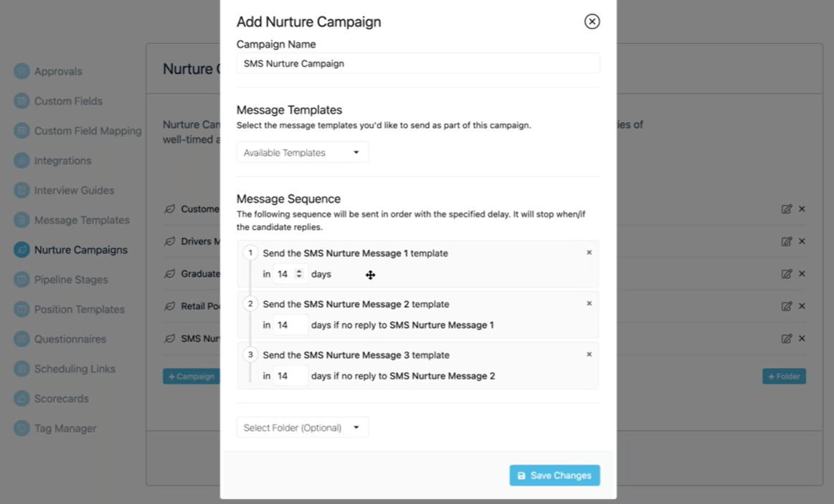834x504 pixels.
Task: Delete the Graduate campaign row using its X icon
Action: [x=802, y=274]
